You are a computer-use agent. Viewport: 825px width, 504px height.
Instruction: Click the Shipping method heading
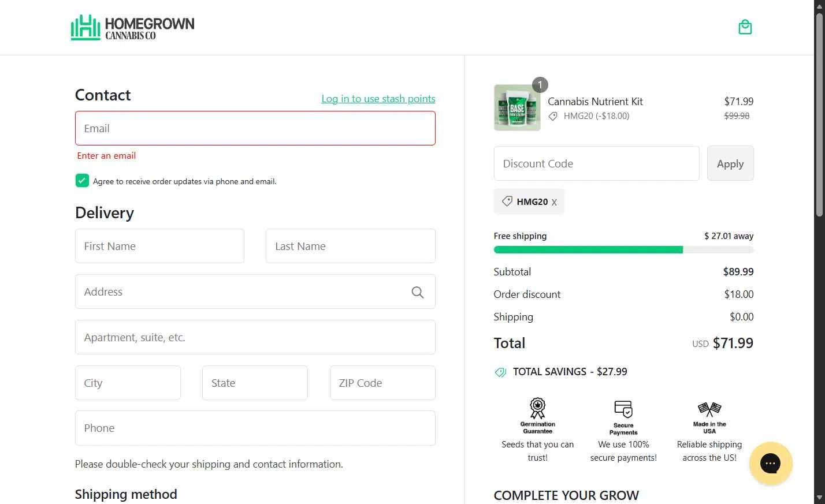click(126, 495)
